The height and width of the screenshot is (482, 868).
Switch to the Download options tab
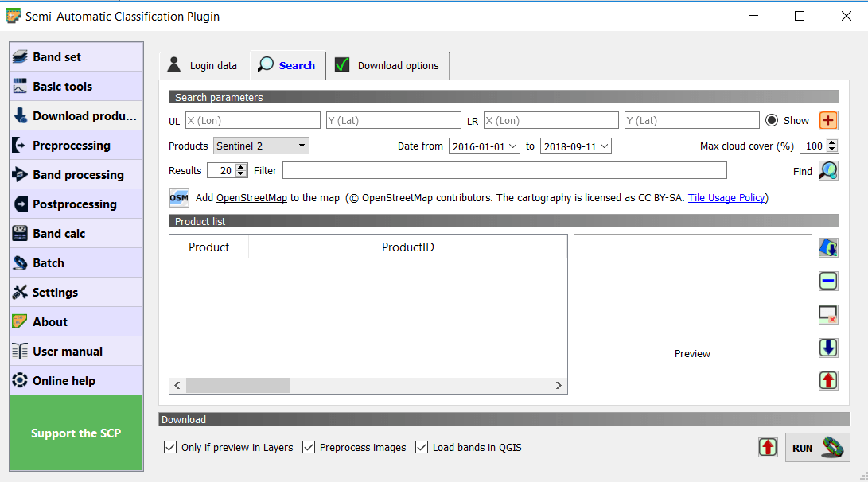click(387, 65)
